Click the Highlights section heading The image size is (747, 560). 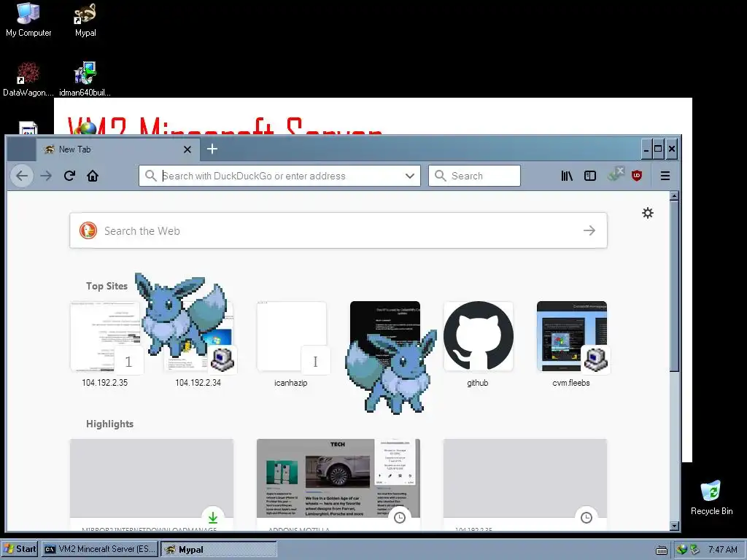pos(109,424)
